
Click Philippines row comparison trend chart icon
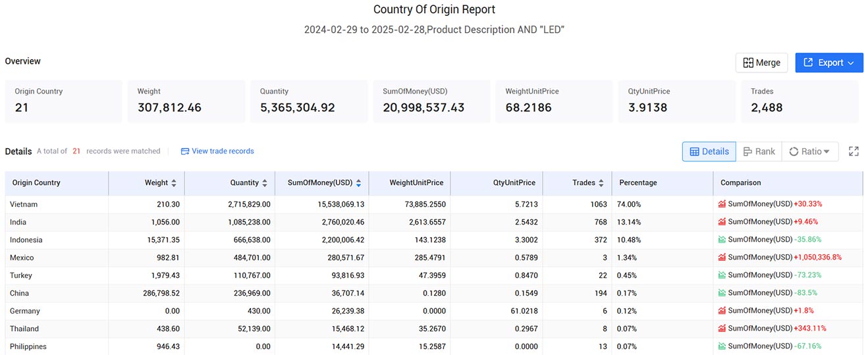coord(722,346)
